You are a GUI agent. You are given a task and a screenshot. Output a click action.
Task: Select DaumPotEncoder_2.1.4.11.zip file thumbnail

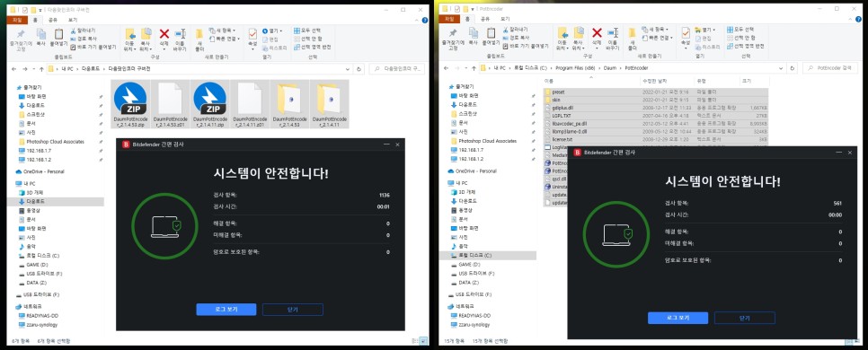pyautogui.click(x=209, y=104)
